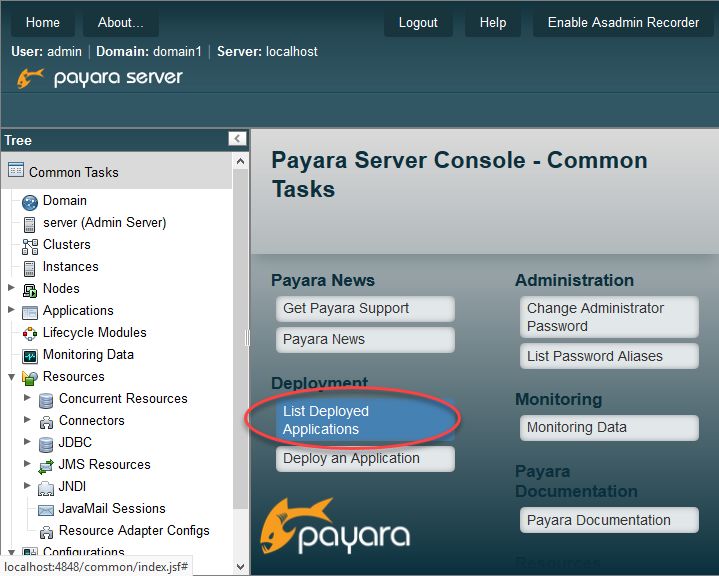Expand the Nodes tree node

click(x=11, y=288)
